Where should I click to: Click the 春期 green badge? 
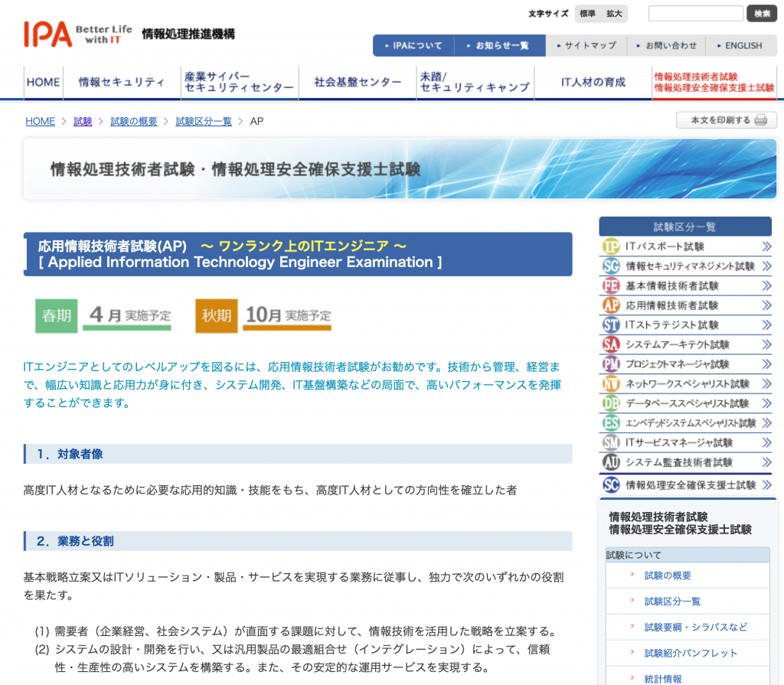pyautogui.click(x=56, y=315)
